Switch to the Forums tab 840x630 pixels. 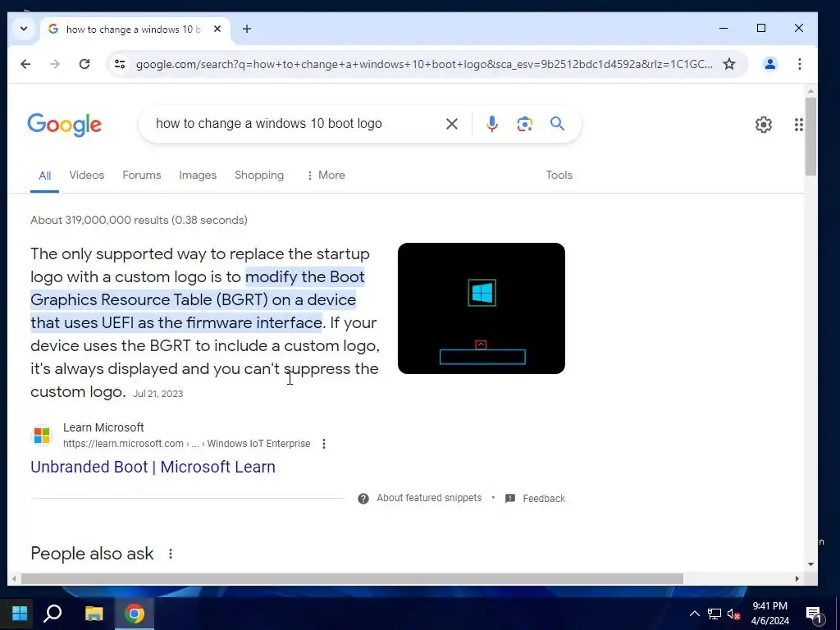pos(141,176)
